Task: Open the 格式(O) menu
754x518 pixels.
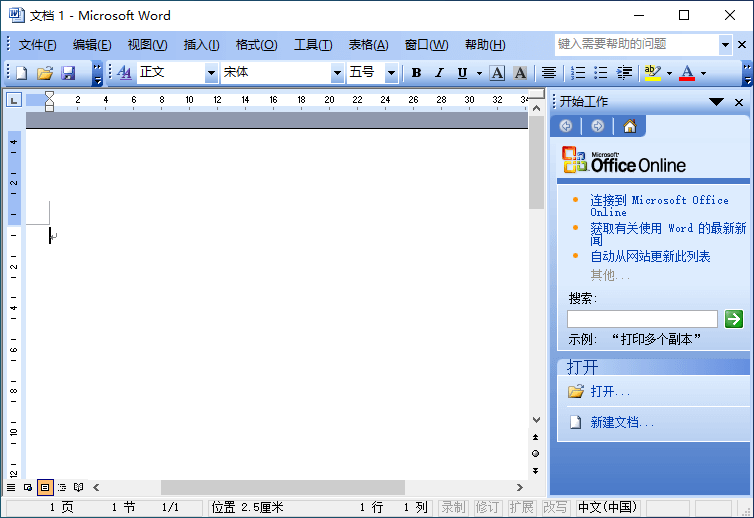Action: (256, 45)
